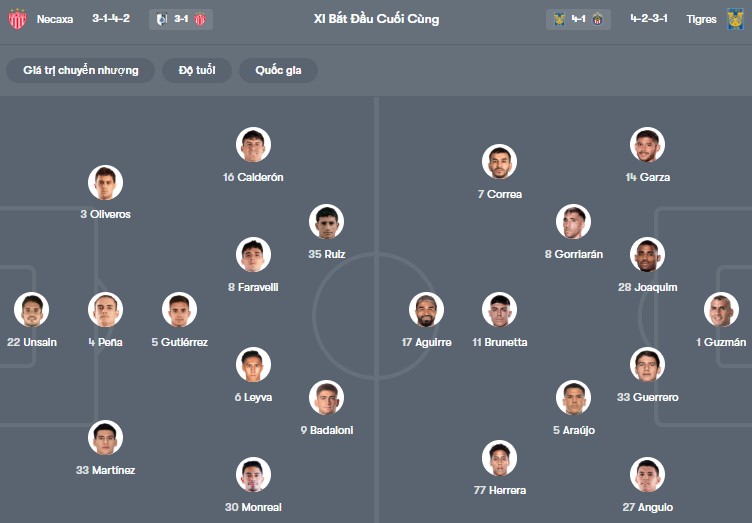The height and width of the screenshot is (523, 752).
Task: Click the '33 Martínez' name label
Action: pos(105,470)
